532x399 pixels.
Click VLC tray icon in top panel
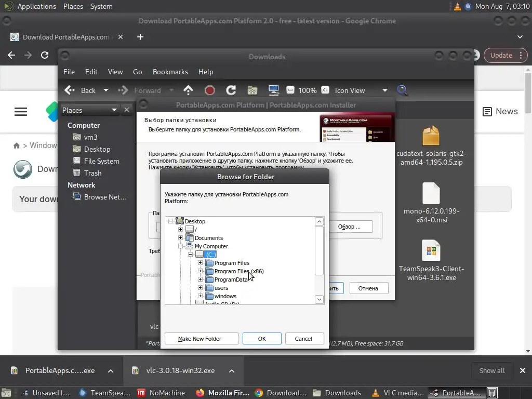(457, 6)
